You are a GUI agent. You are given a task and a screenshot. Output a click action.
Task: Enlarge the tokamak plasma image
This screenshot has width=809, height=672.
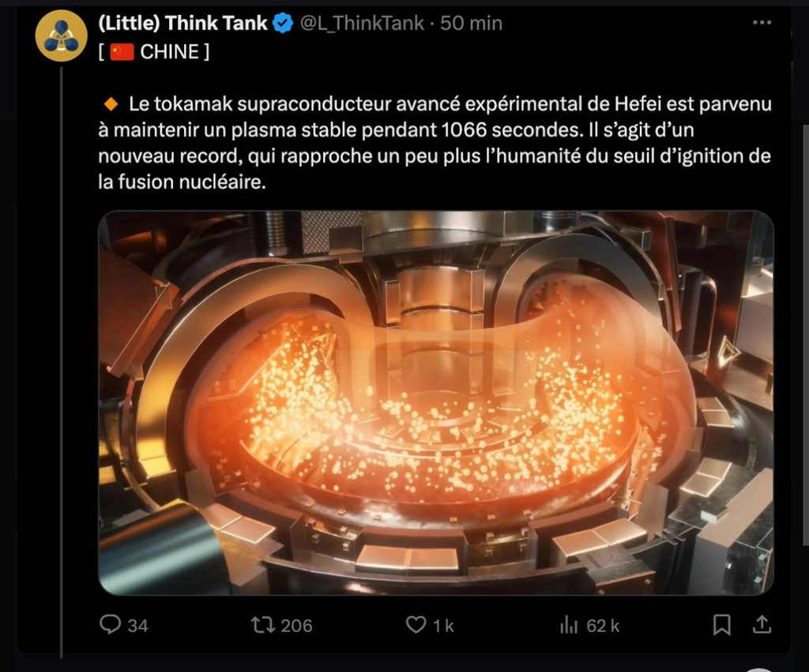[435, 402]
